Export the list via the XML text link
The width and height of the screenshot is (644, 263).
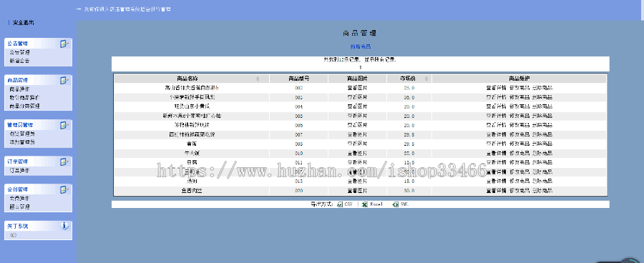click(x=404, y=204)
